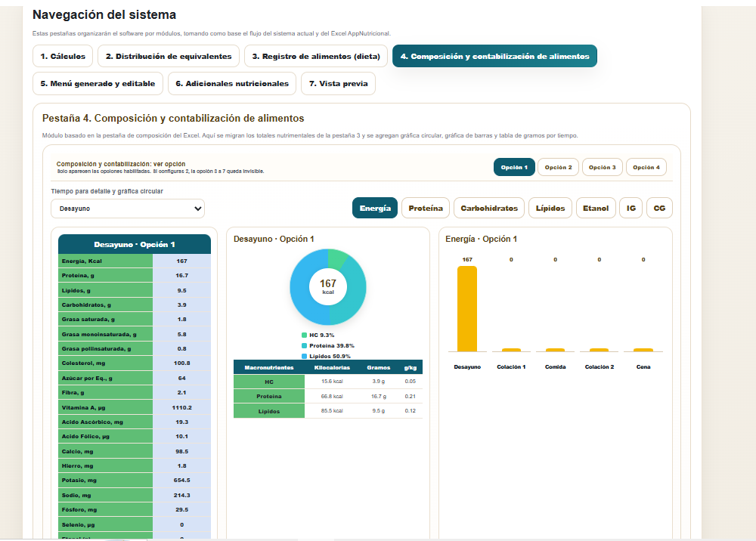Choose Opción 4 button
Viewport: 756px width, 541px height.
point(646,167)
